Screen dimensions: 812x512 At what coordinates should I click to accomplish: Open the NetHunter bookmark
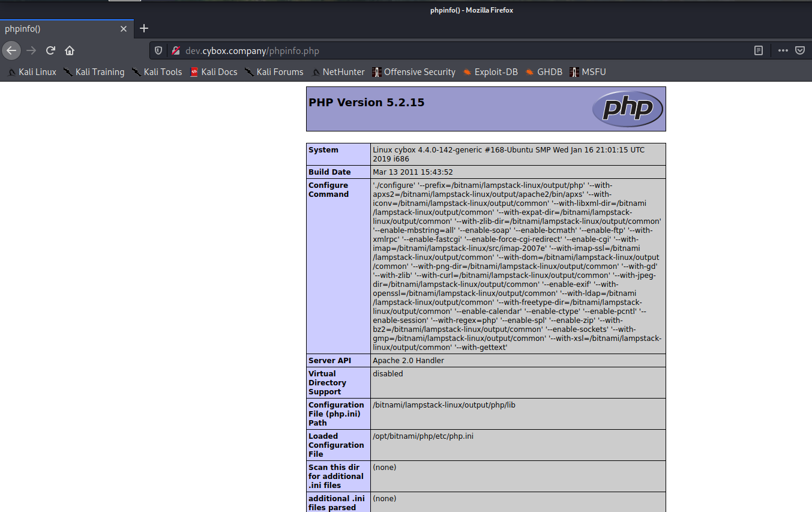pos(338,72)
